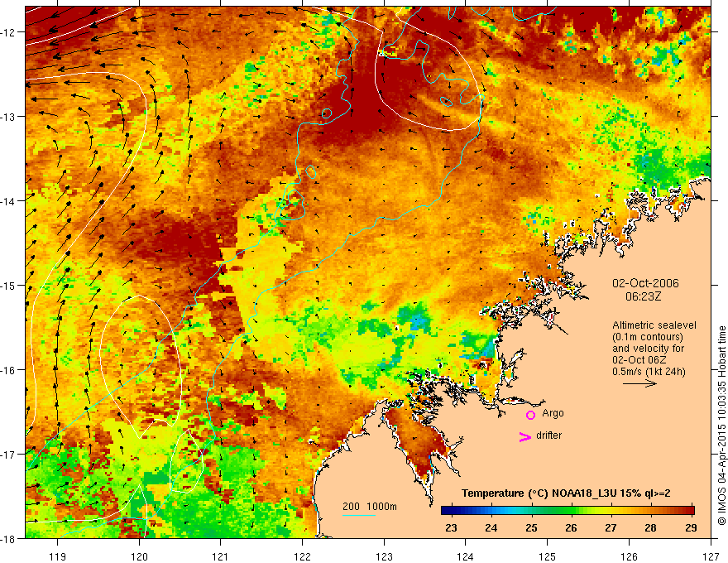Click the 'Temperature (°C) NOAA18_L3U 15% ql>=2' title
This screenshot has width=728, height=563.
(566, 493)
